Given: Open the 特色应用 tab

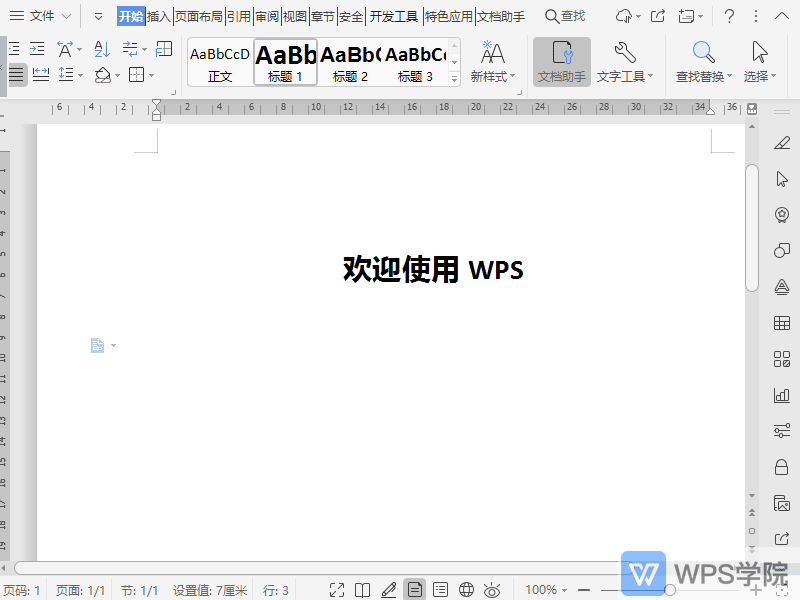Looking at the screenshot, I should point(449,16).
